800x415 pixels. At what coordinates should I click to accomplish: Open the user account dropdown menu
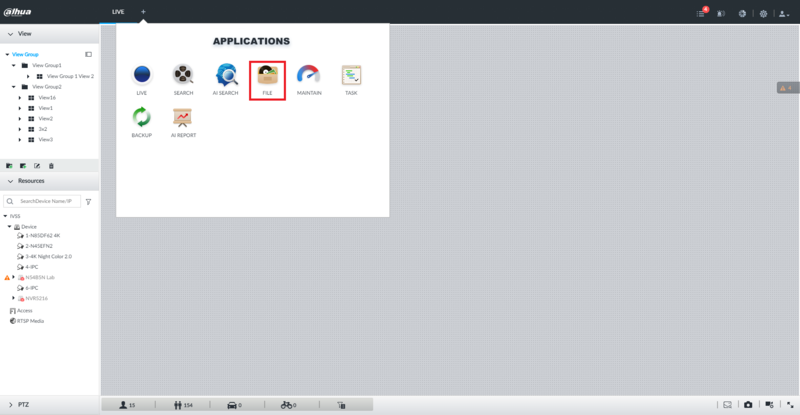[784, 14]
